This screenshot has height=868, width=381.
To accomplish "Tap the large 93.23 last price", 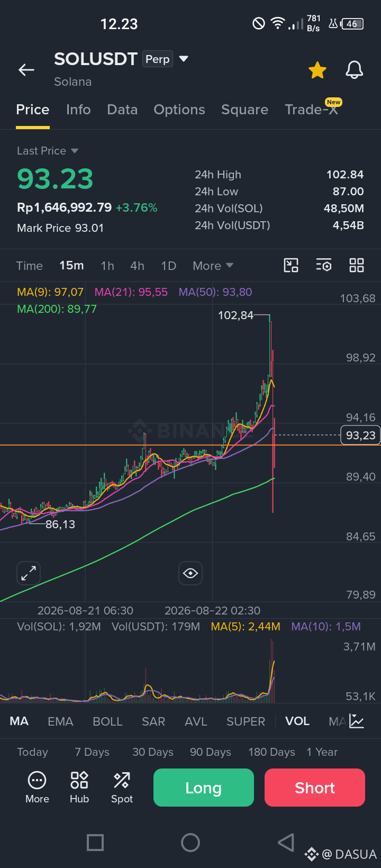I will tap(55, 178).
